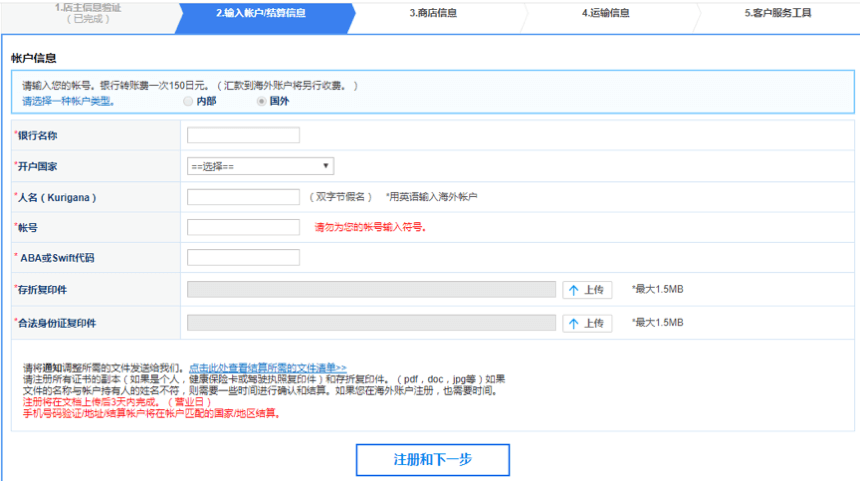Click the upload arrow icon beside 合法身份证复印件
The width and height of the screenshot is (860, 481).
574,323
